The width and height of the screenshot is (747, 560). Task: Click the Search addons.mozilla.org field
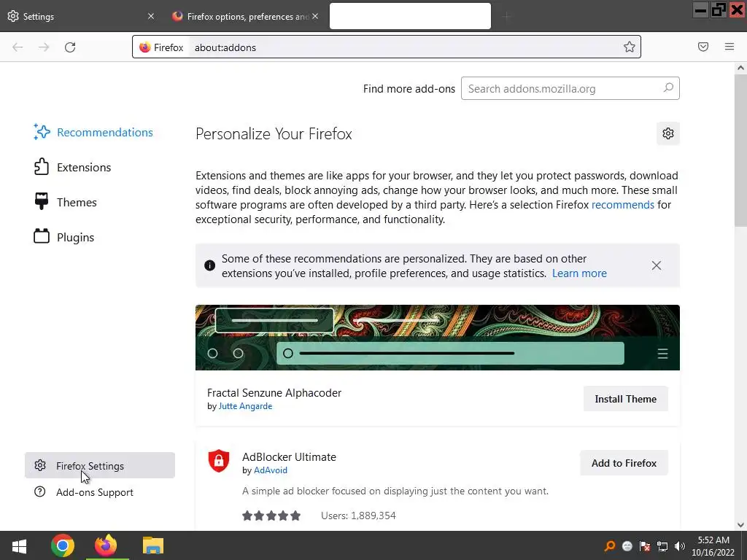point(570,88)
